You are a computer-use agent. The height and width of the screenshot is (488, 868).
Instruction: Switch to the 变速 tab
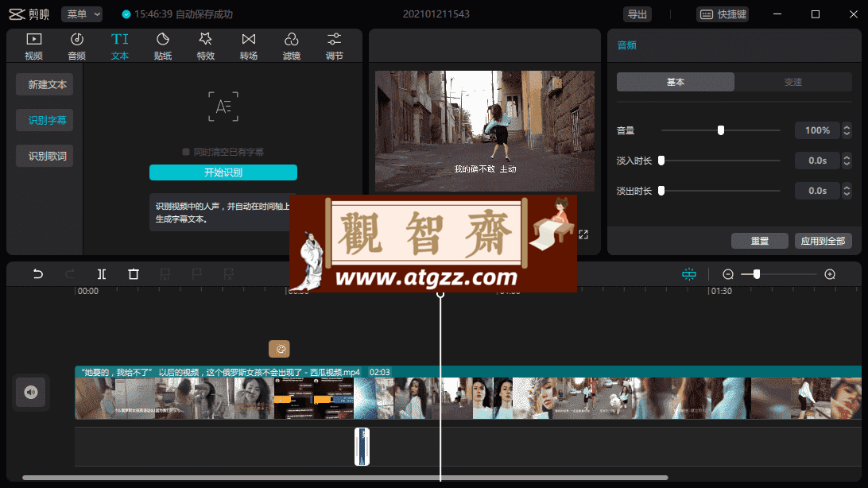(x=792, y=82)
